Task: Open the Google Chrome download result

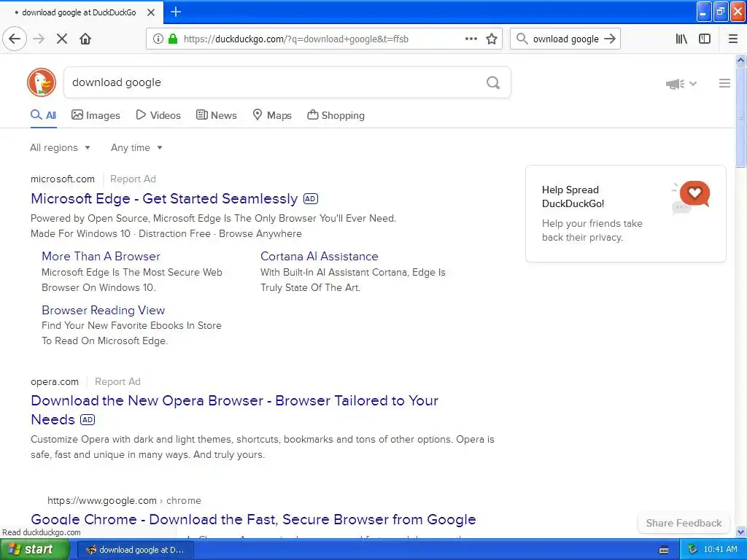Action: pos(253,519)
